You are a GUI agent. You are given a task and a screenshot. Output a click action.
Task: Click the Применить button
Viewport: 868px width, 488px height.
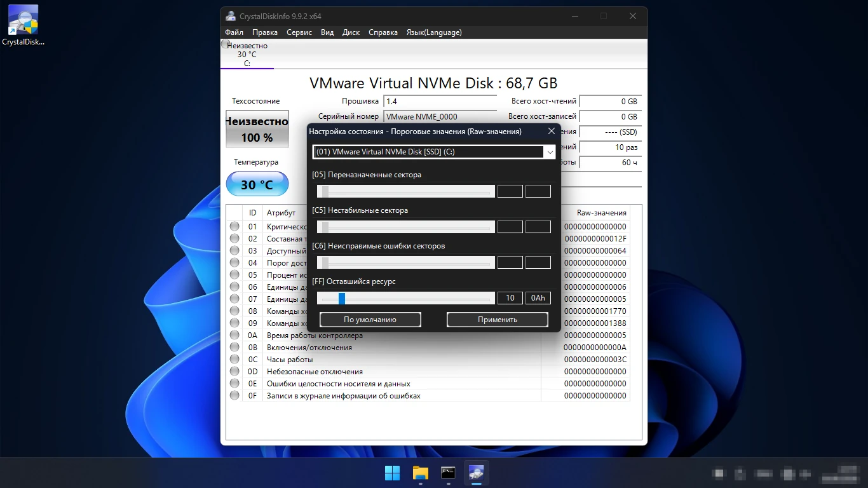pos(498,320)
